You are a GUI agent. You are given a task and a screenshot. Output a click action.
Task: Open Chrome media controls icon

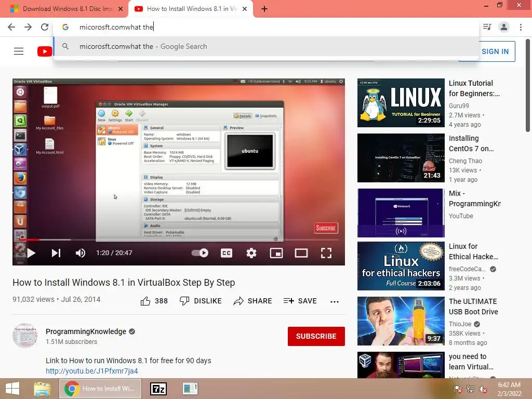(x=487, y=27)
